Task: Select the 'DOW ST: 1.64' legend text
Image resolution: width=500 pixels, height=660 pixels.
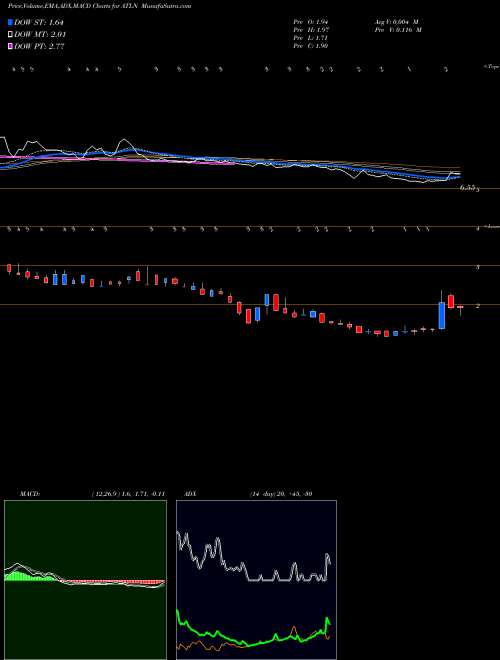Action: 39,23
